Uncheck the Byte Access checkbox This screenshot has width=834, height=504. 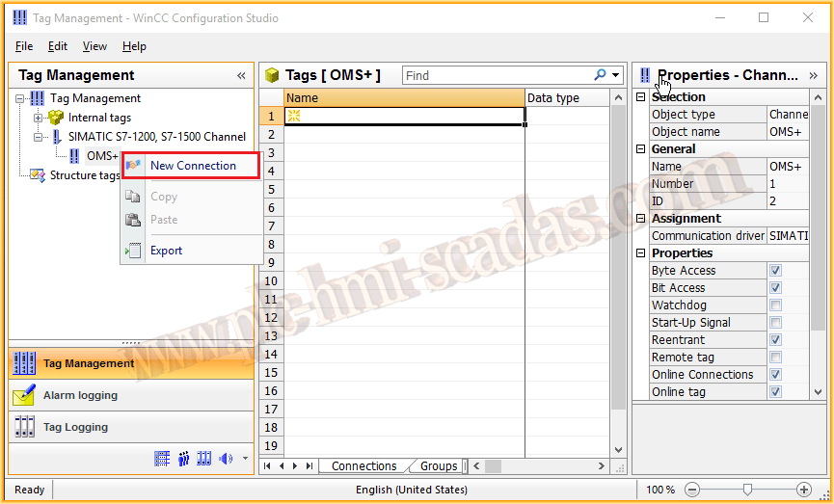[775, 271]
